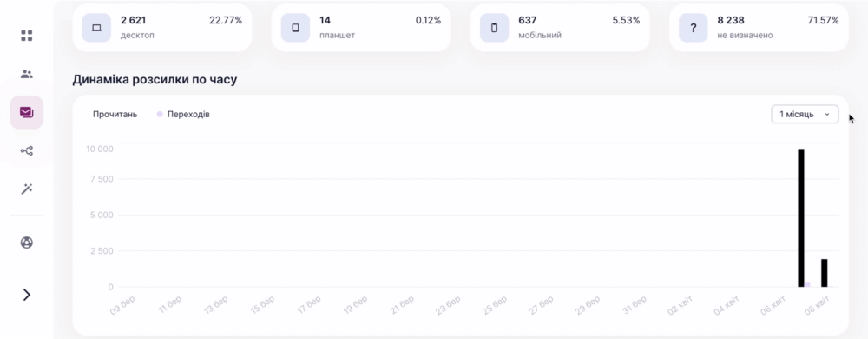Open the contacts people icon in sidebar
Screen dimensions: 868x339
pyautogui.click(x=27, y=74)
